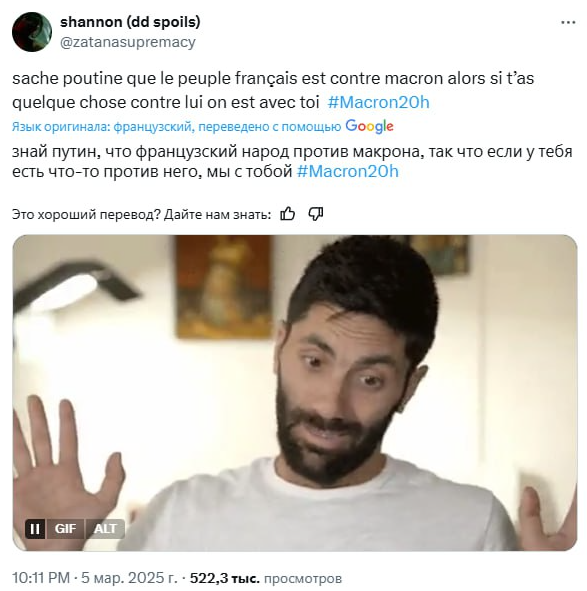Click the GIF label badge
The height and width of the screenshot is (591, 587).
coord(65,529)
